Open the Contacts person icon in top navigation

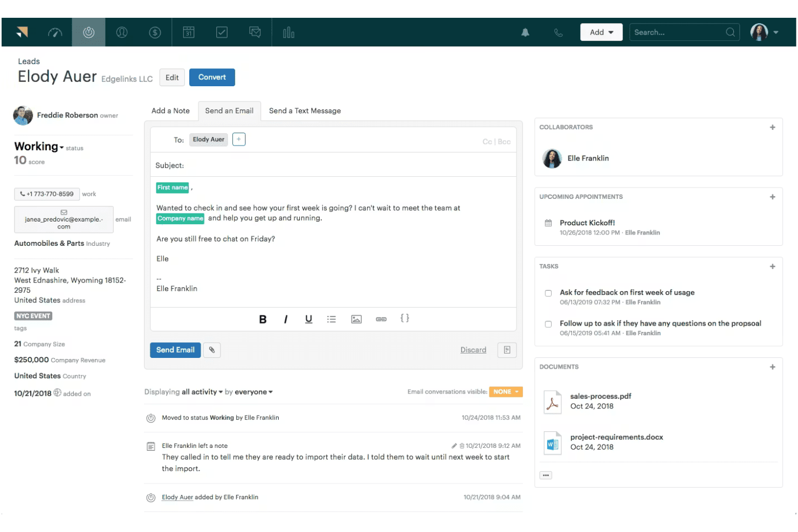coord(122,32)
